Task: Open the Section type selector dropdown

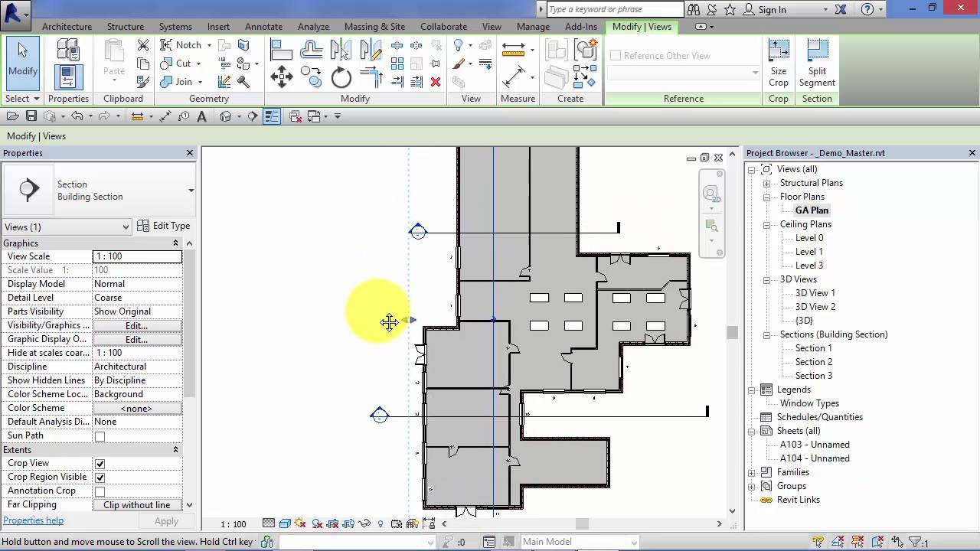Action: click(191, 190)
